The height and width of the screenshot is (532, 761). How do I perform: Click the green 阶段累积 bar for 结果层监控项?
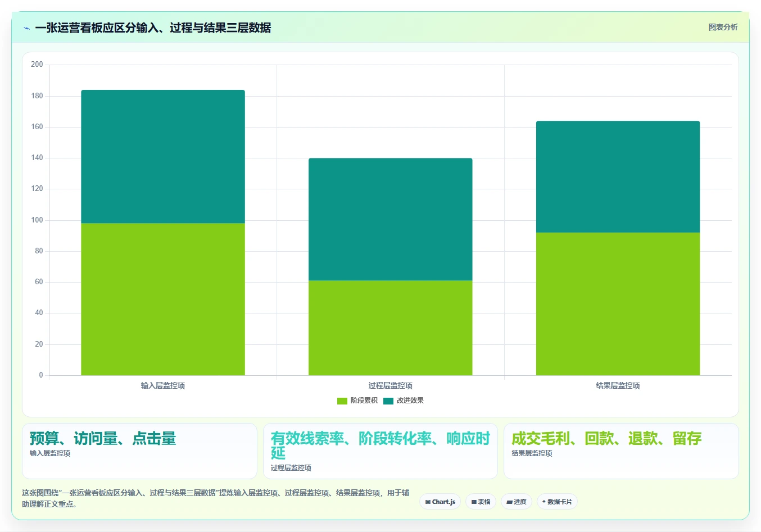618,304
